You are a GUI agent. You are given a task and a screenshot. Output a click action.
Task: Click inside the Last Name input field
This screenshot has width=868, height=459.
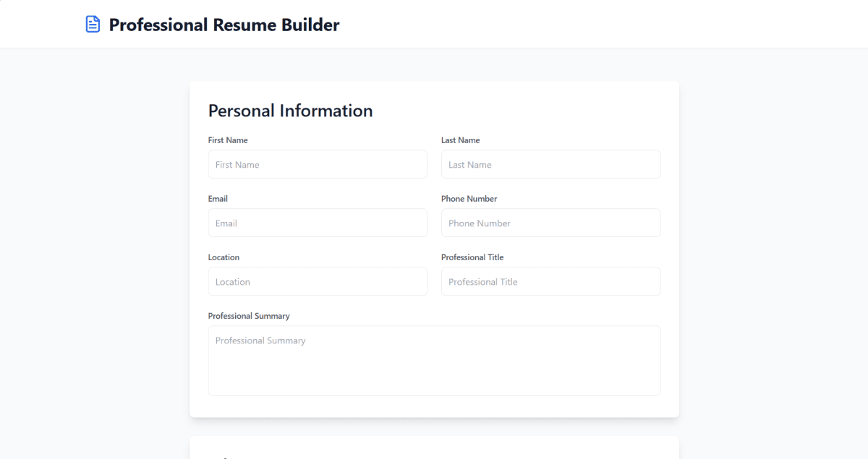550,164
